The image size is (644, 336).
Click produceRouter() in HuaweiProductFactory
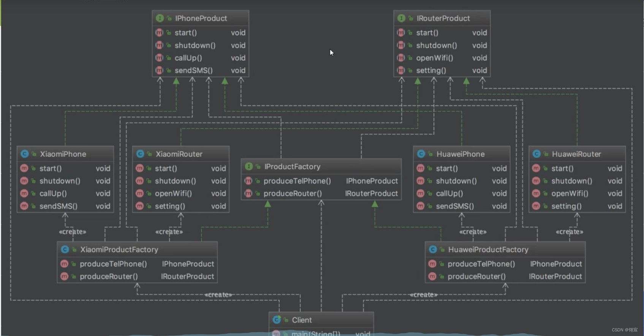[x=477, y=276]
